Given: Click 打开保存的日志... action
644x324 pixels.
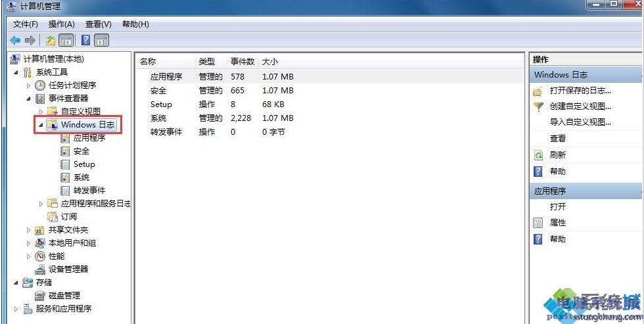Looking at the screenshot, I should click(580, 91).
